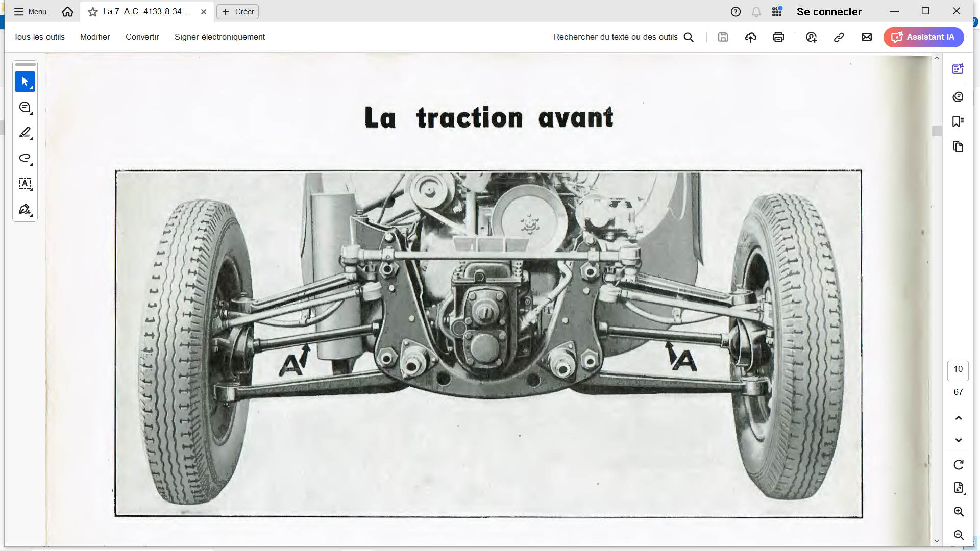The width and height of the screenshot is (980, 551).
Task: Star the current document tab as favorite
Action: point(93,12)
